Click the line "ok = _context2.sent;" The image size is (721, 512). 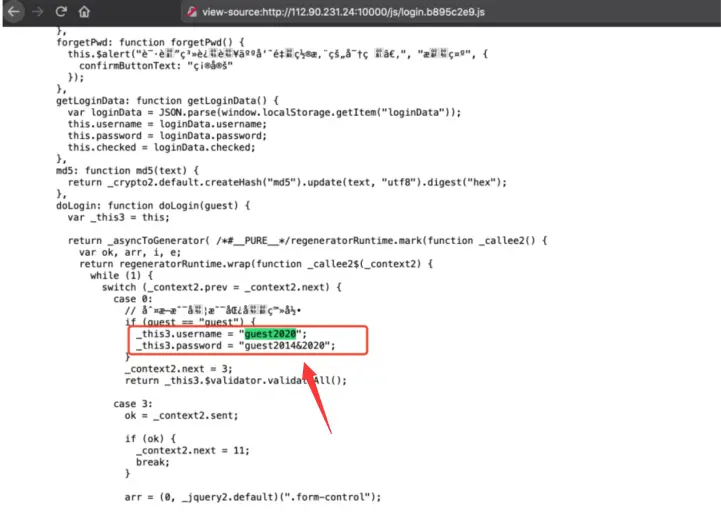pyautogui.click(x=182, y=415)
